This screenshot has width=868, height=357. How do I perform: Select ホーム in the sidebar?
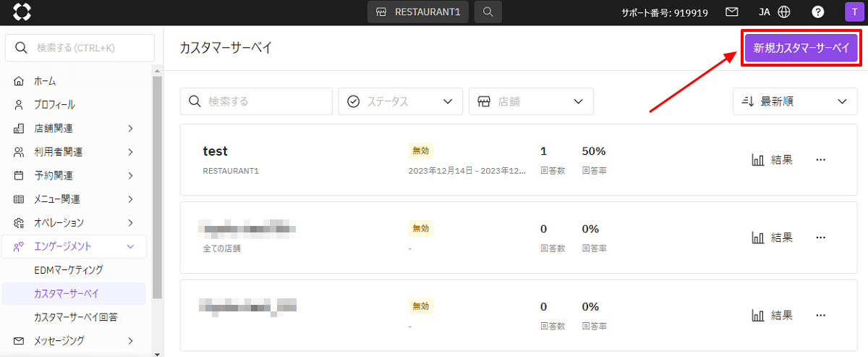click(x=45, y=81)
